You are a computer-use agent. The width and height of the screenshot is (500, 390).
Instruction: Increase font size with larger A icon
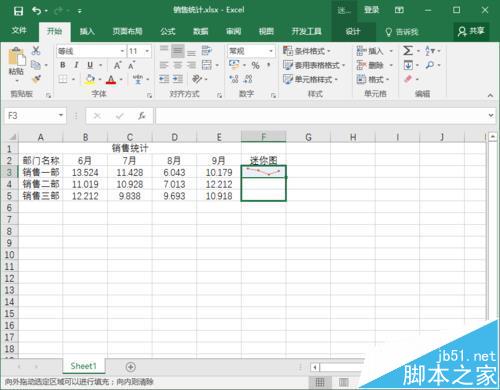pos(117,65)
